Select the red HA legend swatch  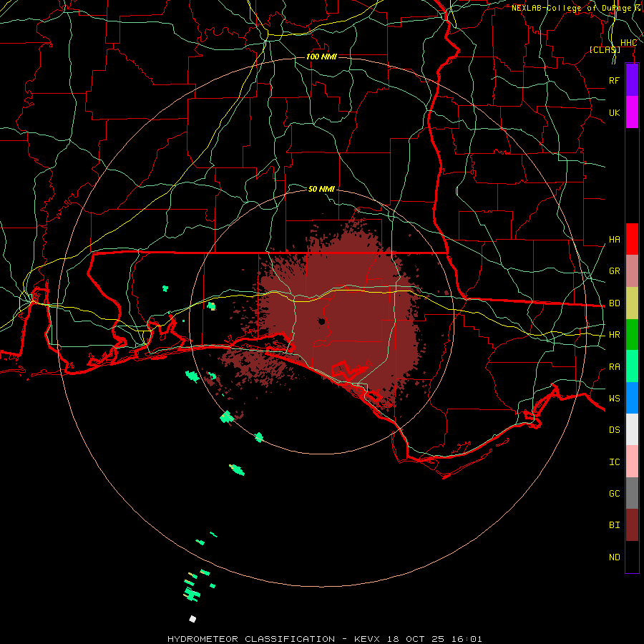coord(632,239)
